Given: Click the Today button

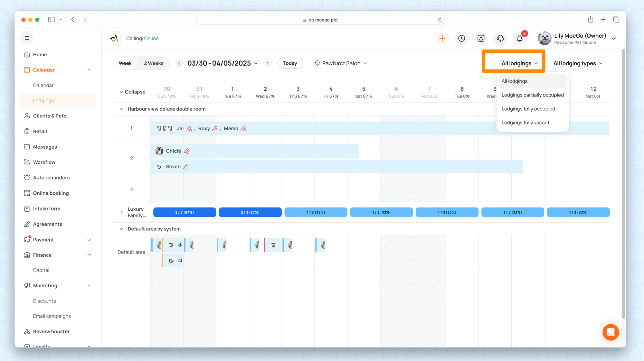Looking at the screenshot, I should click(290, 63).
